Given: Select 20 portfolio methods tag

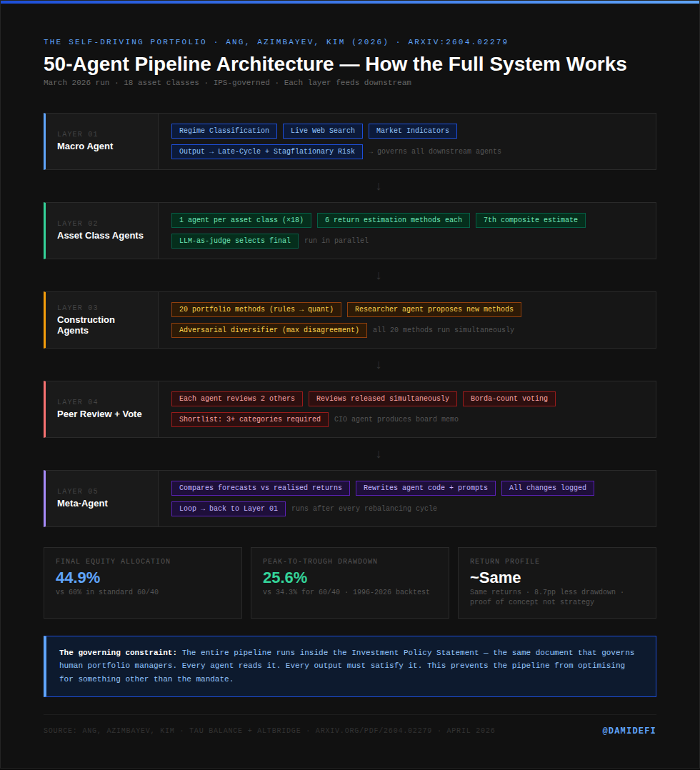Looking at the screenshot, I should pyautogui.click(x=256, y=309).
